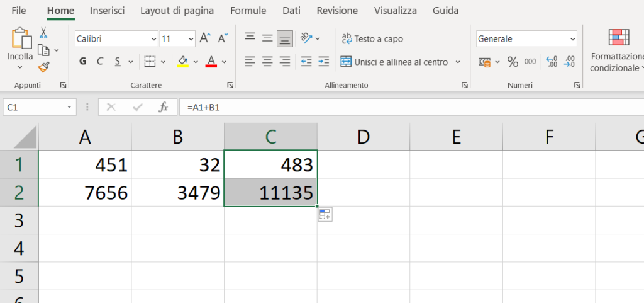Open the Guida tab
This screenshot has width=644, height=303.
(446, 11)
